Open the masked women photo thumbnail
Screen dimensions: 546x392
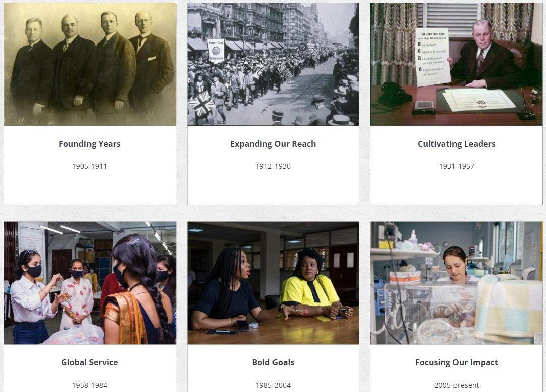click(x=90, y=283)
